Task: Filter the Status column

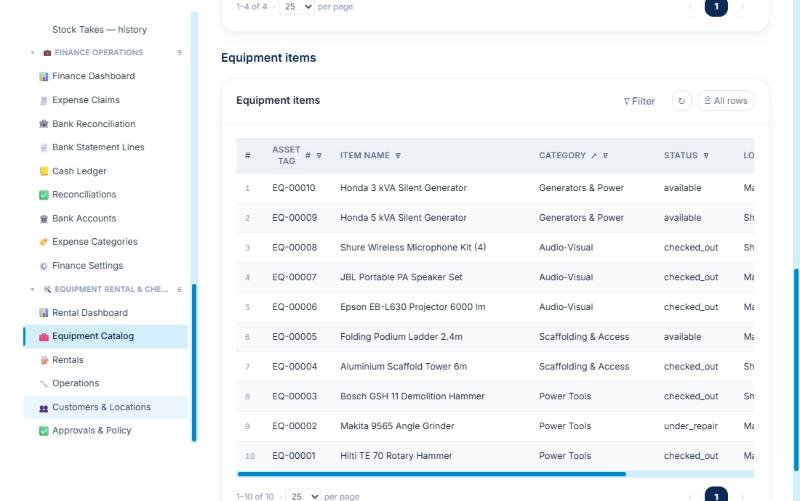Action: 706,156
